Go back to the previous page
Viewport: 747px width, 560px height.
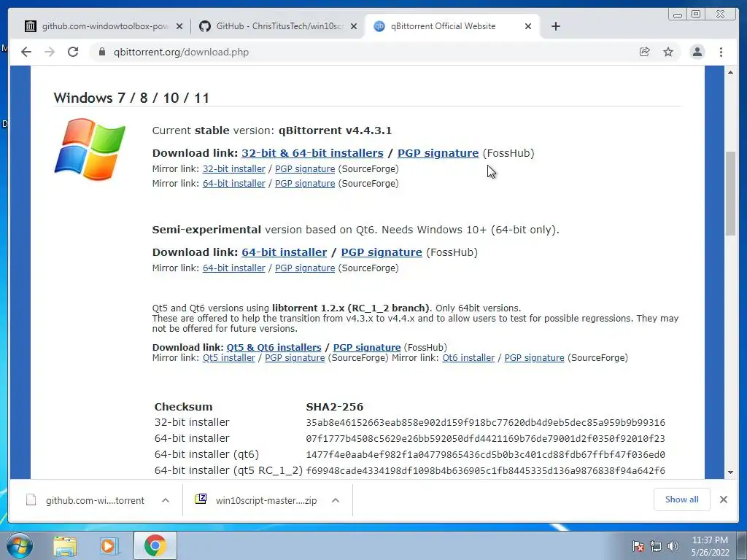[26, 52]
